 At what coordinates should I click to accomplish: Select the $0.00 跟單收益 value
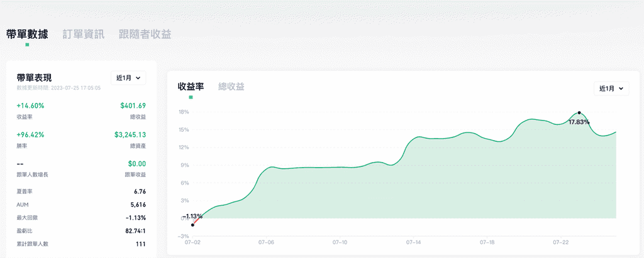(135, 163)
